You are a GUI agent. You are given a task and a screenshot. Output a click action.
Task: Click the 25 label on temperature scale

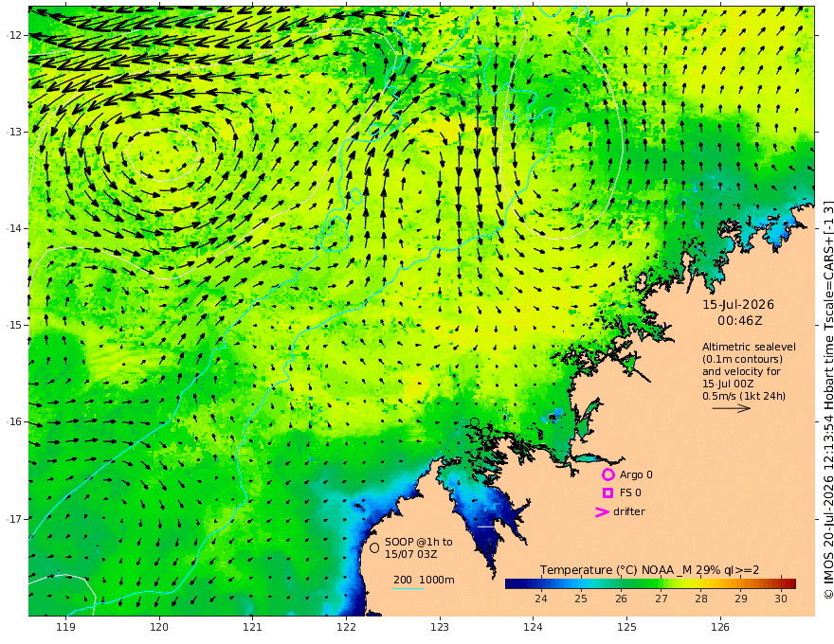coord(581,599)
